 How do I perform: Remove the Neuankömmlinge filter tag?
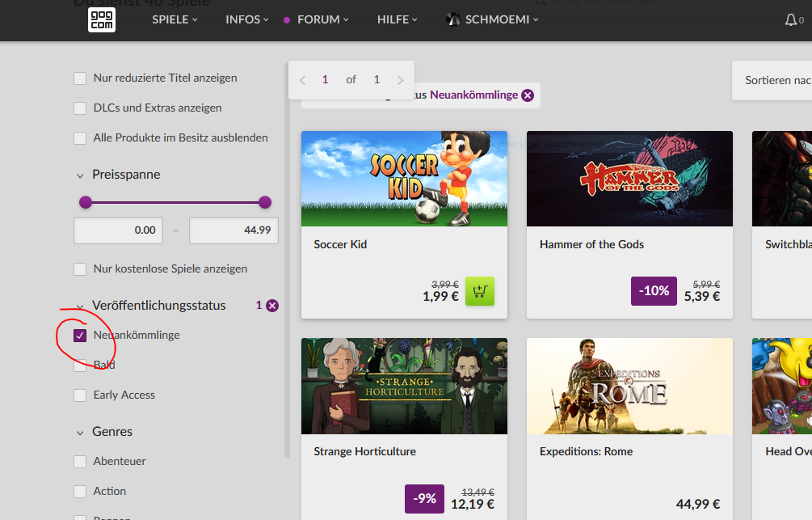[x=527, y=95]
